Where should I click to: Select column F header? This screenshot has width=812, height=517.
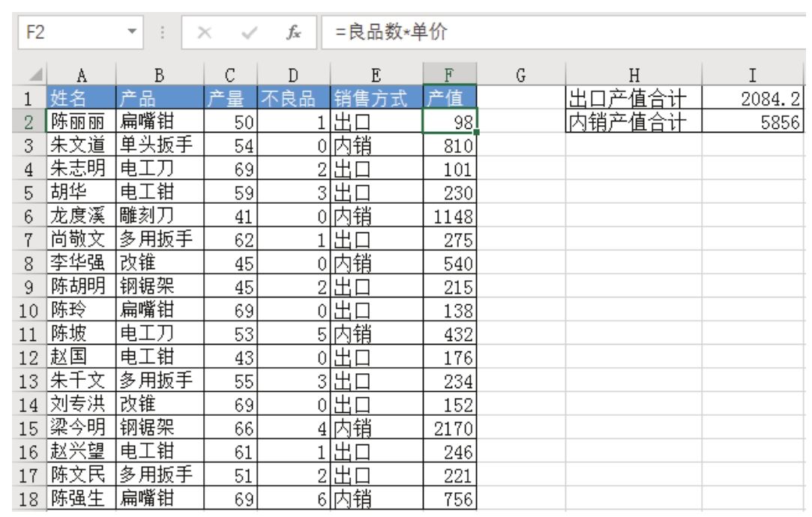(x=449, y=75)
